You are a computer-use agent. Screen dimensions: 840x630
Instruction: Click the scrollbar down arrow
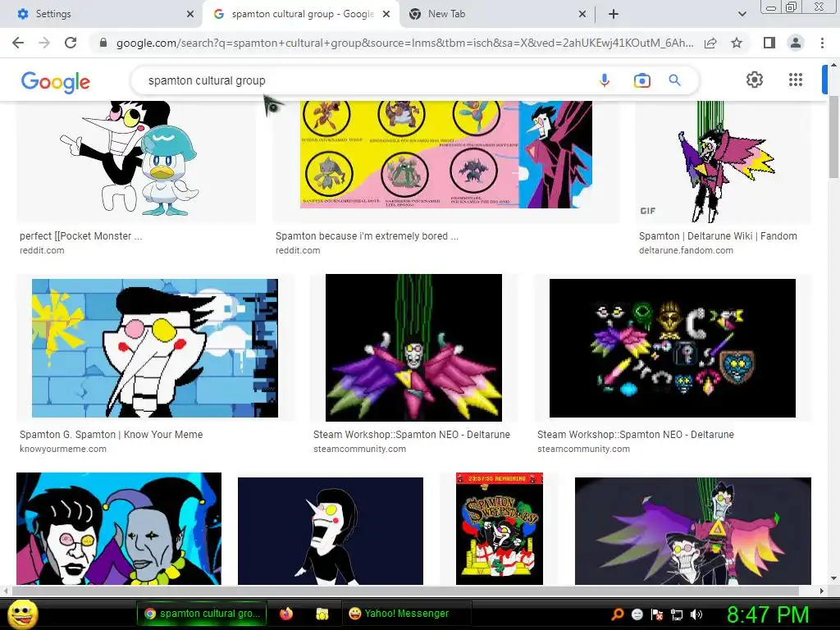(x=833, y=578)
